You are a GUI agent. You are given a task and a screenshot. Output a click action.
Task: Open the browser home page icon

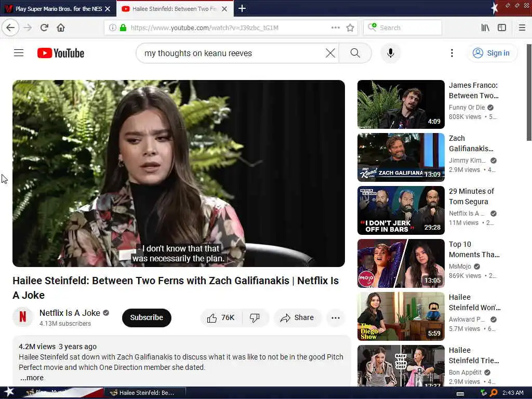coord(61,28)
